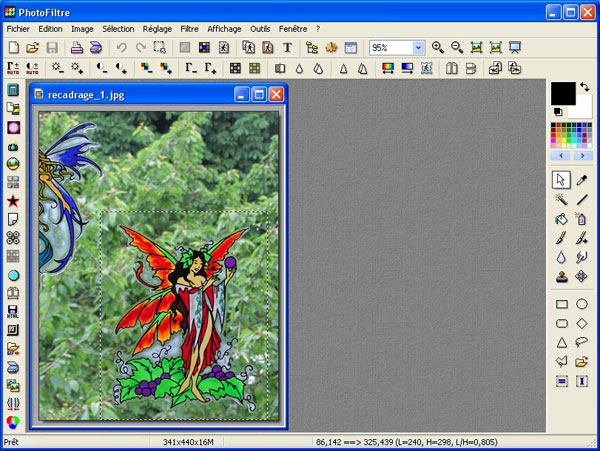Create a new document icon
The height and width of the screenshot is (451, 600).
point(14,47)
